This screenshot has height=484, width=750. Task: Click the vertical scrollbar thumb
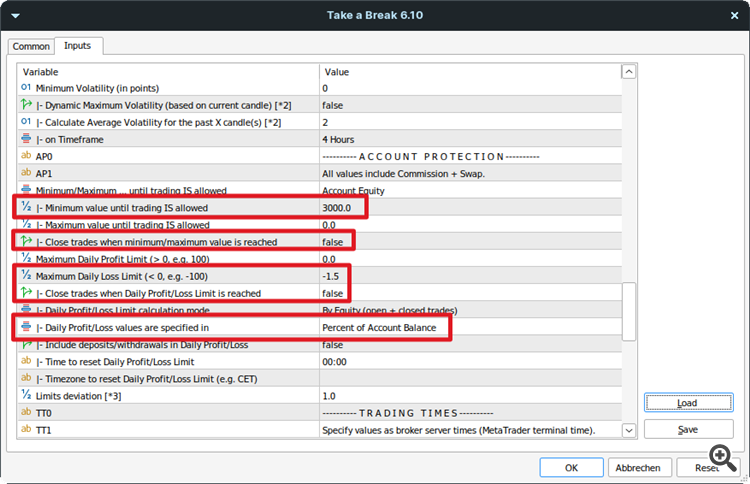tap(629, 311)
